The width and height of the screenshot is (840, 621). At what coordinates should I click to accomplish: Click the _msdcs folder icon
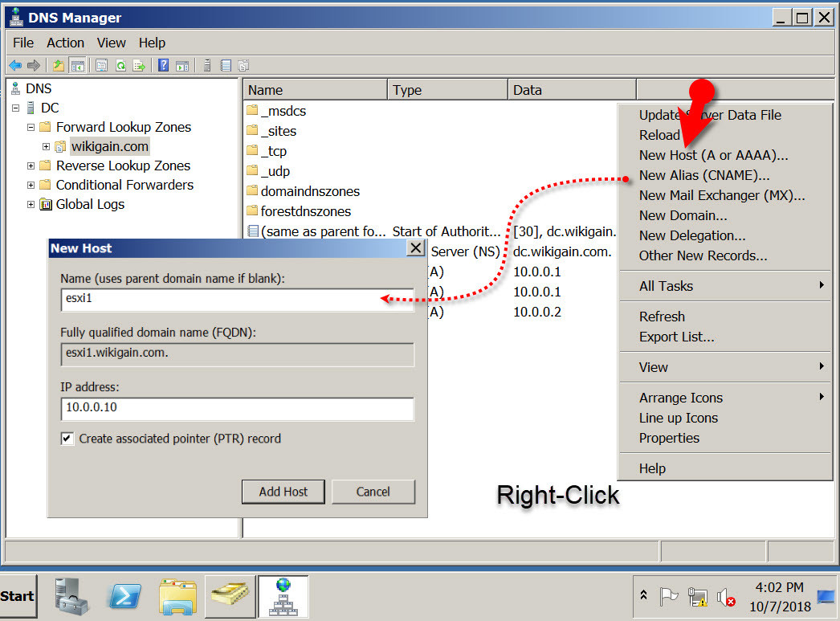[252, 111]
